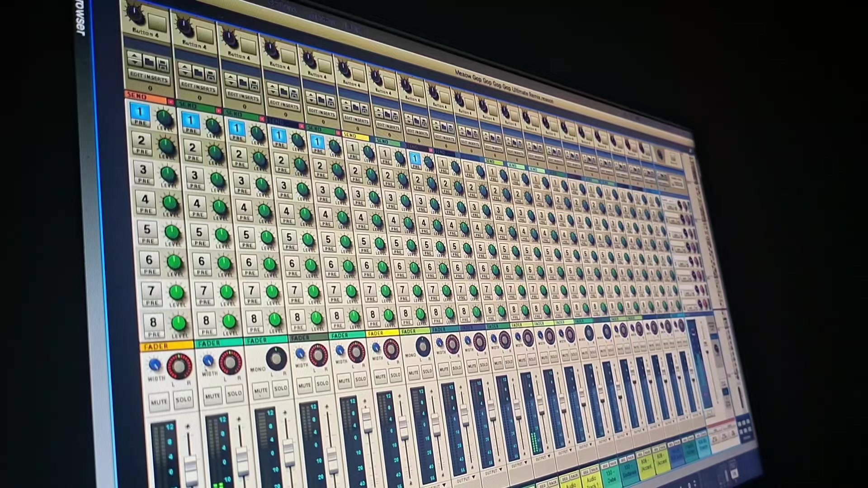Viewport: 868px width, 488px height.
Task: Click floppy save icon on third channel strip
Action: (254, 84)
